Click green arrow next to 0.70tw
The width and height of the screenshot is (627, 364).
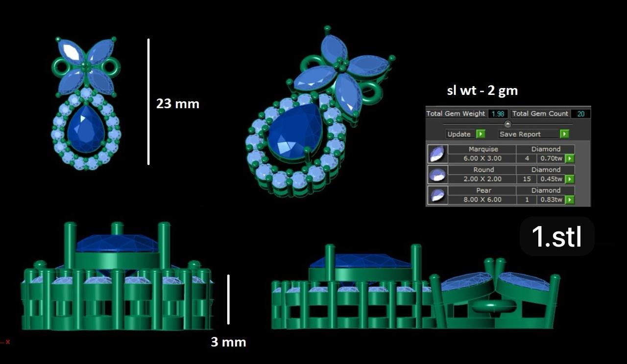point(570,159)
